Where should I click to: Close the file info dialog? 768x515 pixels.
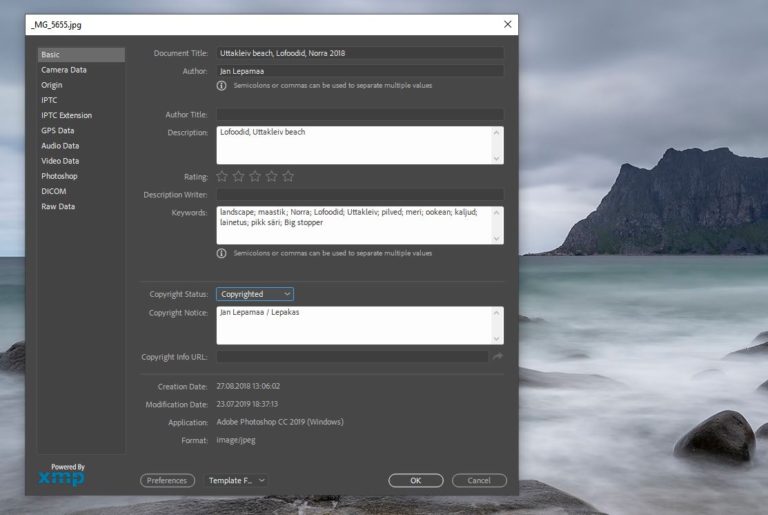coord(507,24)
